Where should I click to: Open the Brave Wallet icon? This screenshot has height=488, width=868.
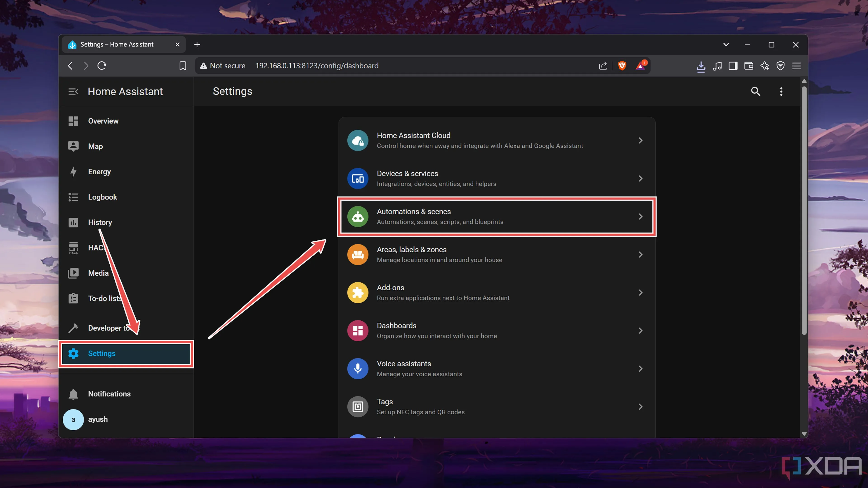pyautogui.click(x=749, y=66)
